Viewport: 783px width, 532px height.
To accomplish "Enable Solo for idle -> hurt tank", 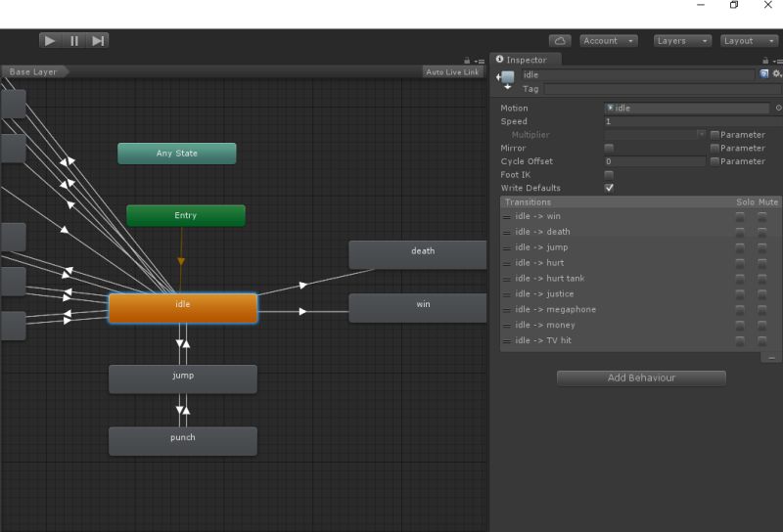I will (x=740, y=278).
